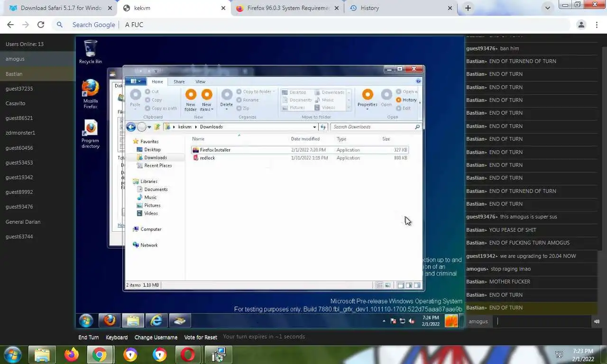Click Firefox in the VM taskbar
This screenshot has width=607, height=364.
click(x=110, y=320)
